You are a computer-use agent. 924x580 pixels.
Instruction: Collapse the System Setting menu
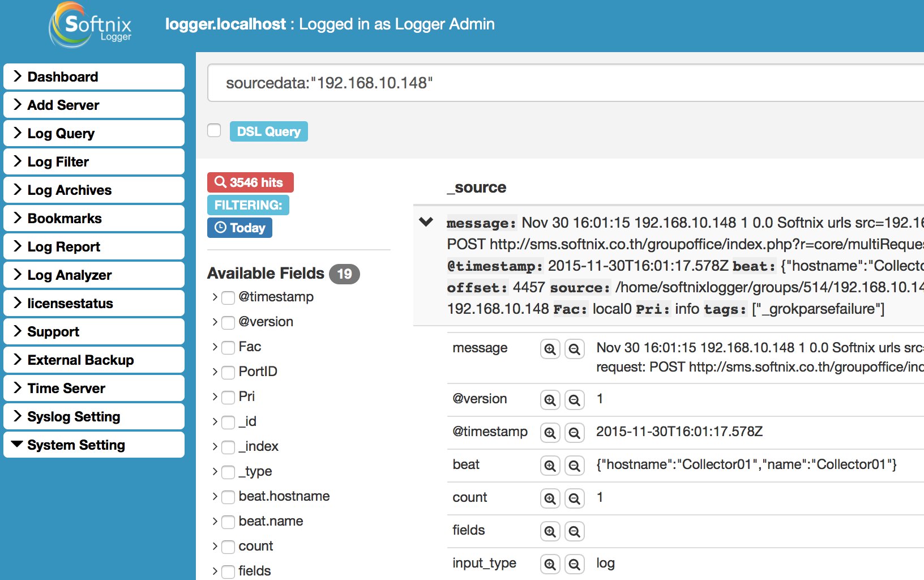(94, 445)
